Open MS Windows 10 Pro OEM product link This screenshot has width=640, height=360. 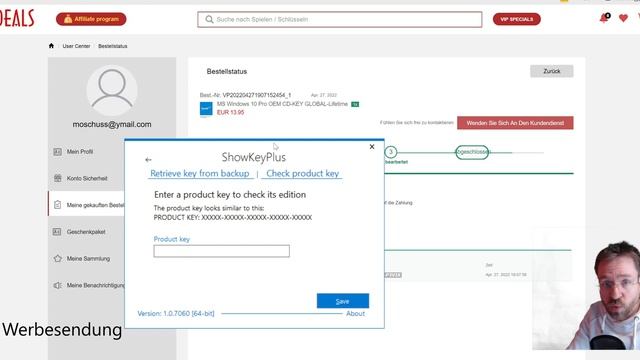282,104
